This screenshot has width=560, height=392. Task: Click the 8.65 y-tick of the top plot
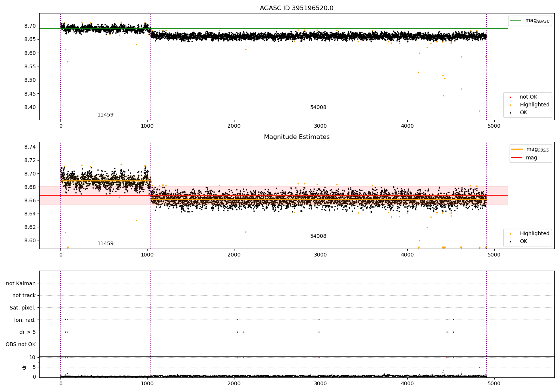[x=30, y=39]
